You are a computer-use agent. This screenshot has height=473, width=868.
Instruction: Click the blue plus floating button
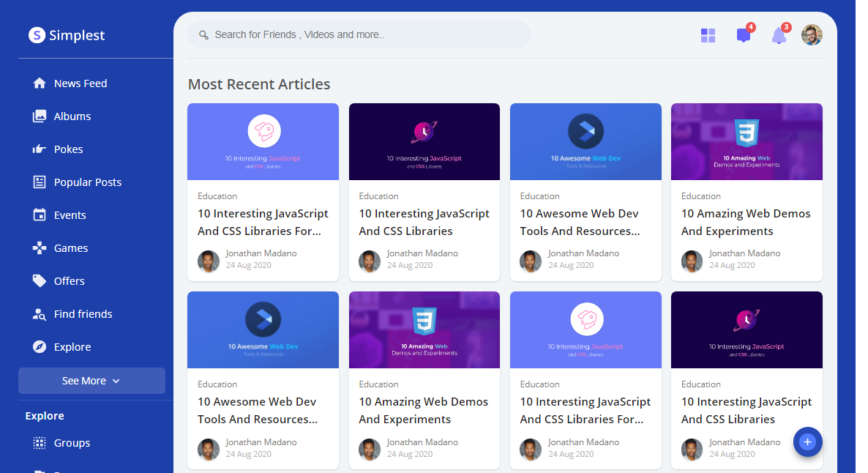(807, 442)
